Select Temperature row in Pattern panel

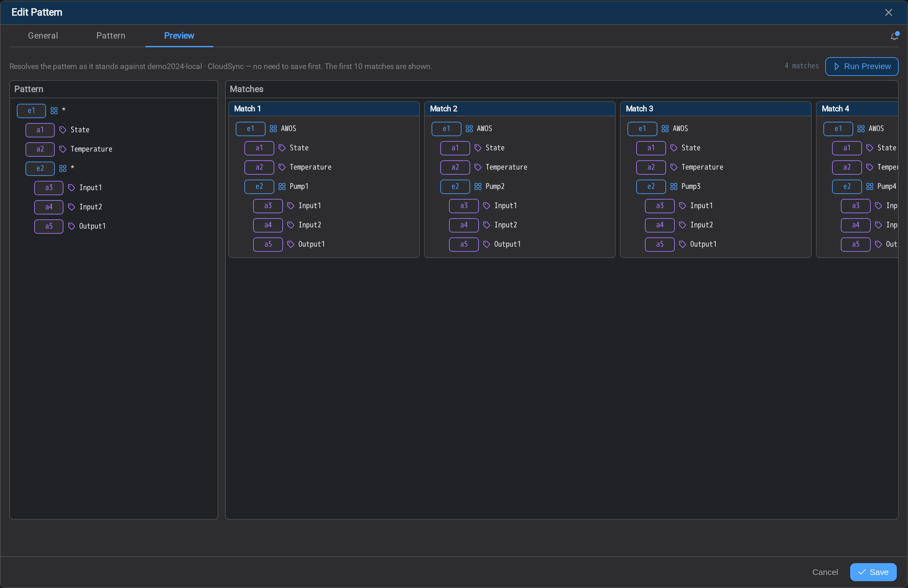(91, 149)
